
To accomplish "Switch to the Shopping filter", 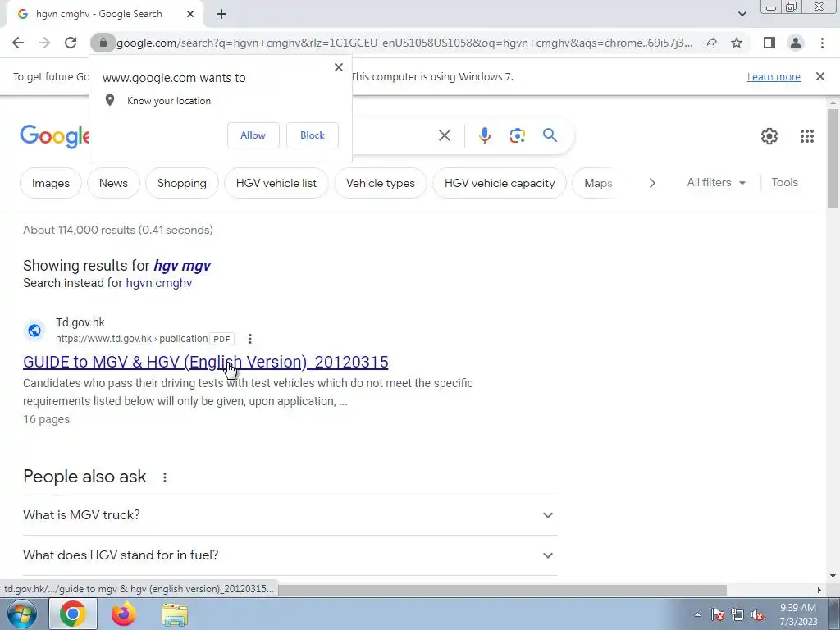I will tap(181, 183).
